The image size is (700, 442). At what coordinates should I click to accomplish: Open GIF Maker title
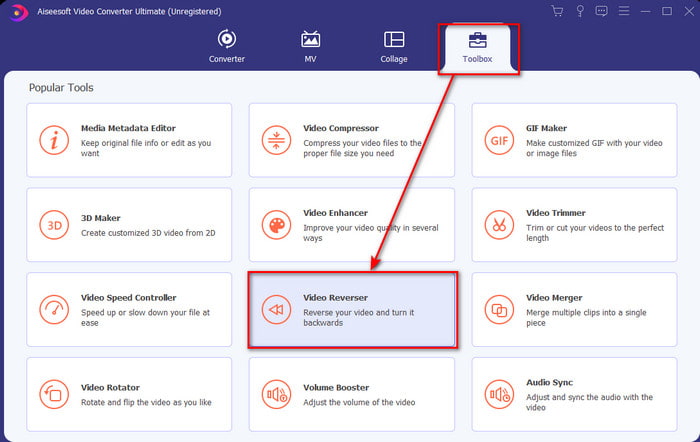(546, 128)
